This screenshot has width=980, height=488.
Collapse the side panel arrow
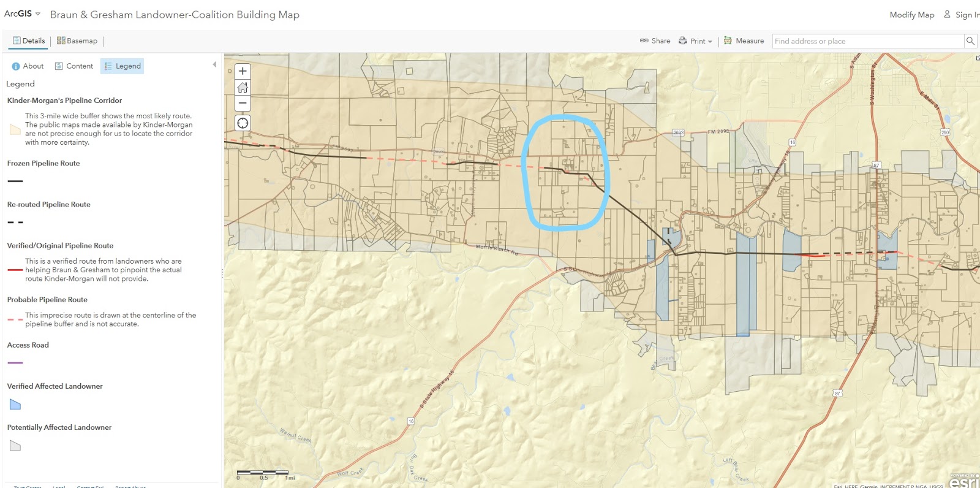214,64
